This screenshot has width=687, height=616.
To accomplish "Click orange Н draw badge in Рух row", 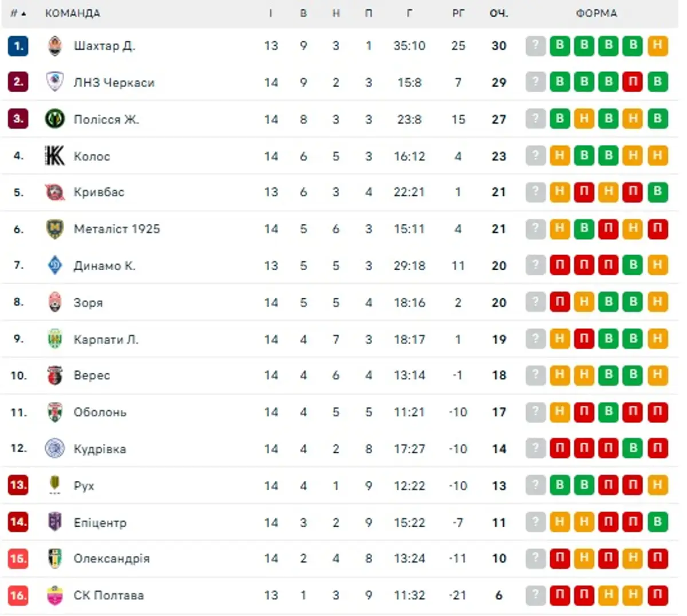I will [x=657, y=485].
